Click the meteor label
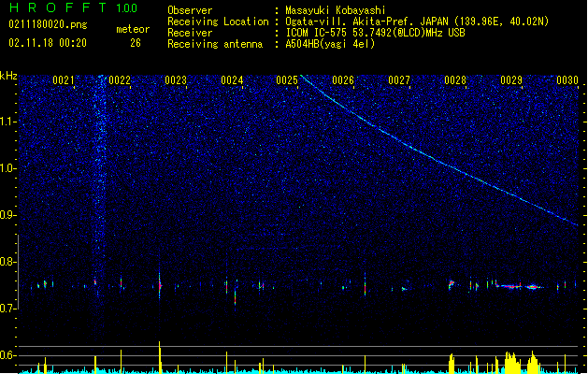The width and height of the screenshot is (588, 374). click(133, 29)
